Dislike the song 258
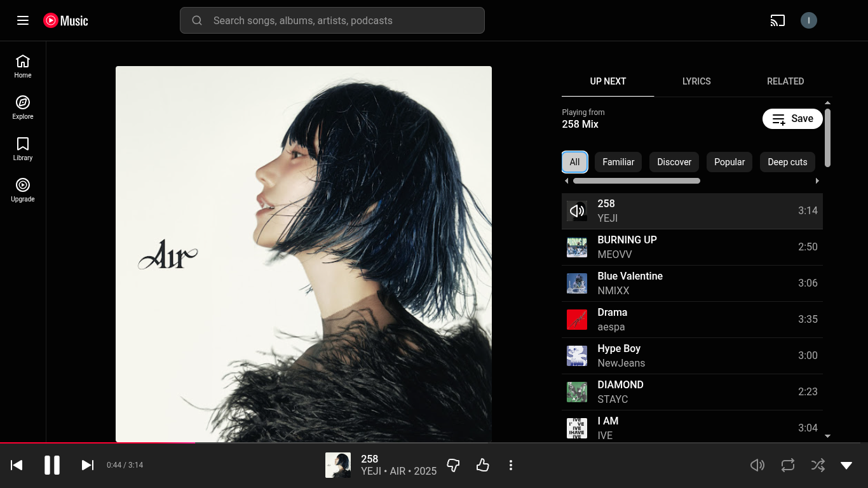This screenshot has height=488, width=868. point(453,465)
